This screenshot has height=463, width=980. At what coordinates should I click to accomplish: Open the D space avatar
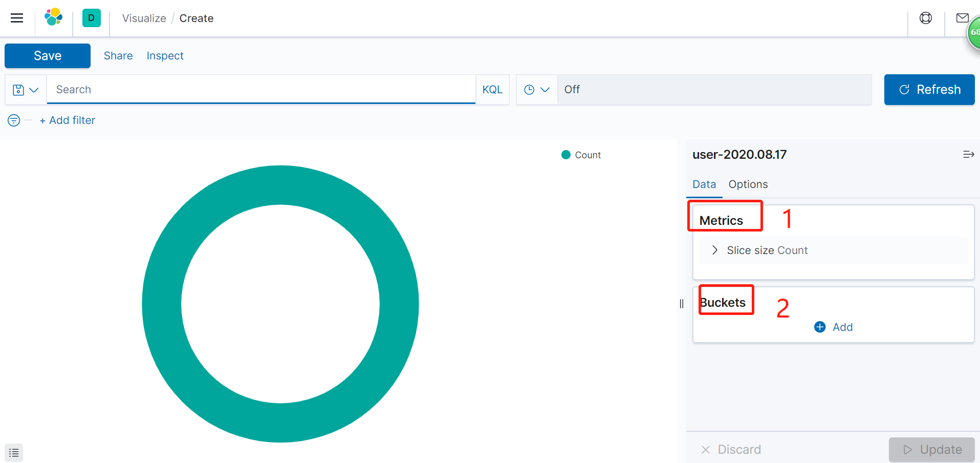[x=92, y=18]
